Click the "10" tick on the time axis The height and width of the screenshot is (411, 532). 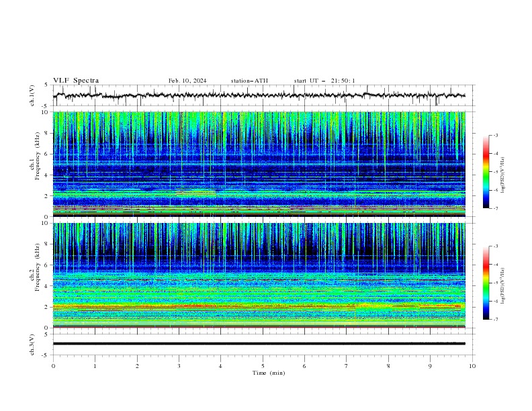pos(472,366)
